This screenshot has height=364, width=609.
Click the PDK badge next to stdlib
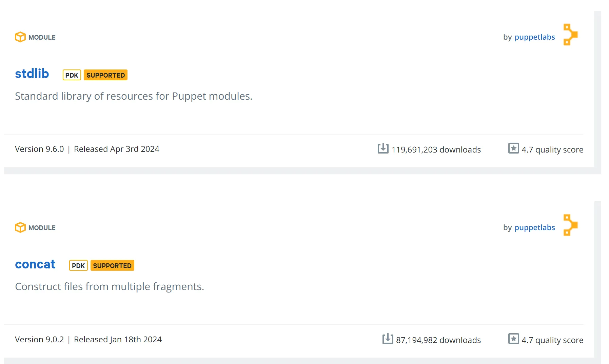pyautogui.click(x=72, y=75)
